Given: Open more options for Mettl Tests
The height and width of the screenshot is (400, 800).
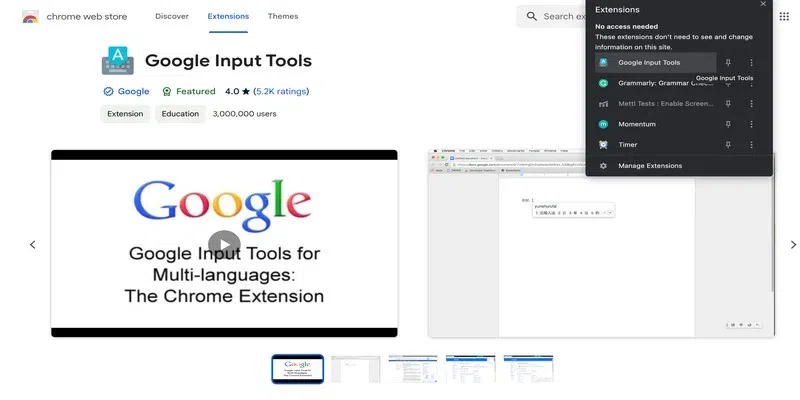Looking at the screenshot, I should tap(751, 104).
